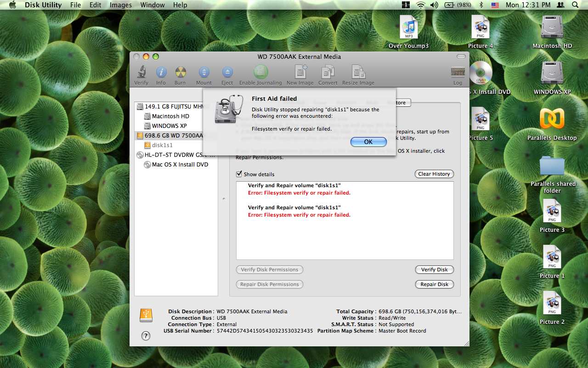Select the Macintosh HD desktop drive icon

[x=552, y=31]
